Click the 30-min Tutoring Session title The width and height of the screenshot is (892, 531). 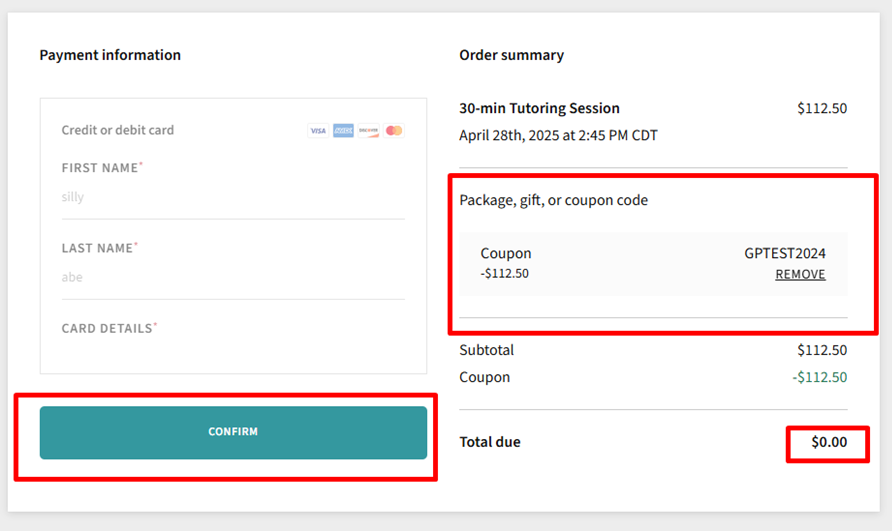click(x=539, y=108)
